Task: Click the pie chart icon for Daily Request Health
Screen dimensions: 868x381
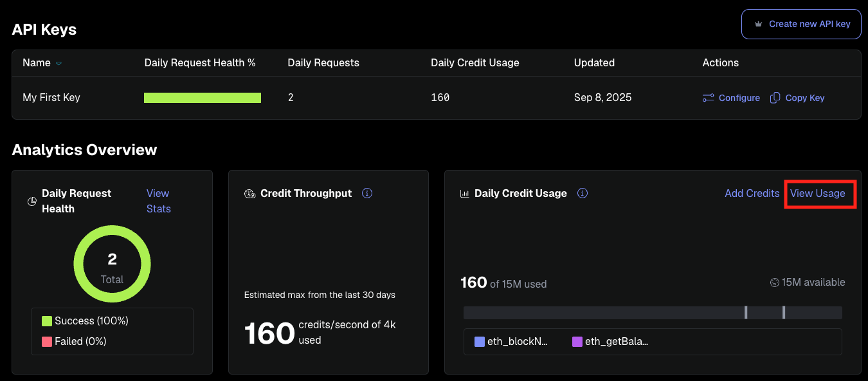Action: point(32,201)
